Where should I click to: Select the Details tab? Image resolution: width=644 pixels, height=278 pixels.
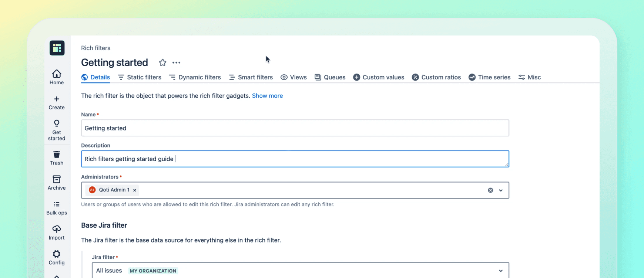tap(95, 77)
